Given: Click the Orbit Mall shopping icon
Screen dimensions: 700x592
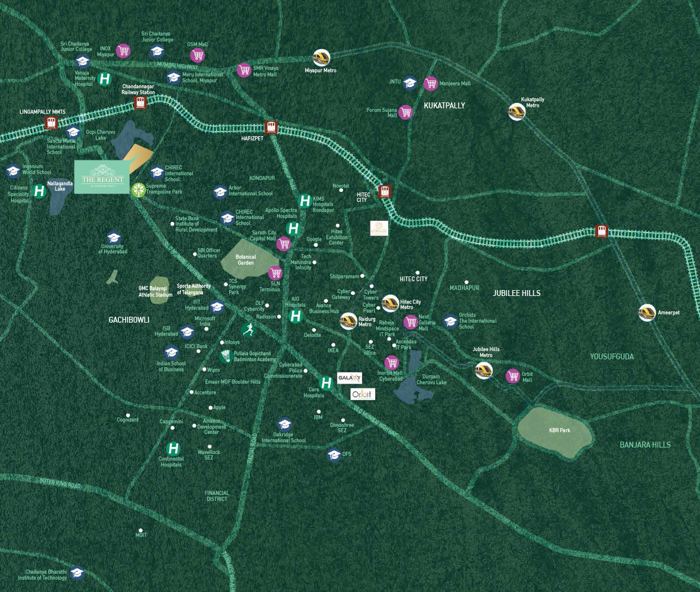Looking at the screenshot, I should point(513,376).
